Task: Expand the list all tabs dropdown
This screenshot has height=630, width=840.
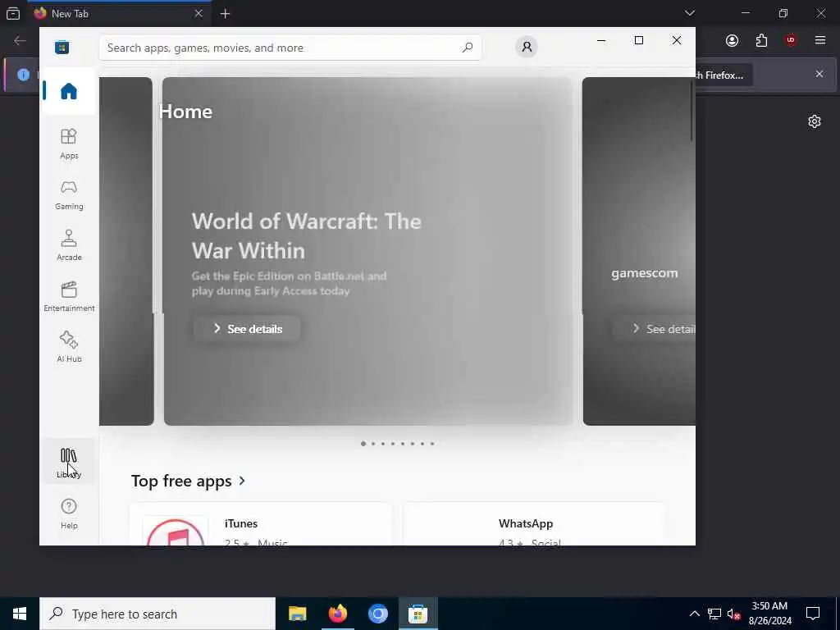Action: [x=689, y=13]
